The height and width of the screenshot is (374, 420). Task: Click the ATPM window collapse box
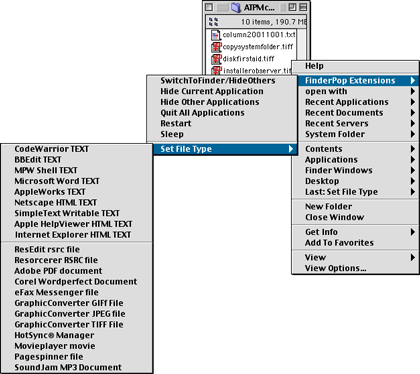303,7
